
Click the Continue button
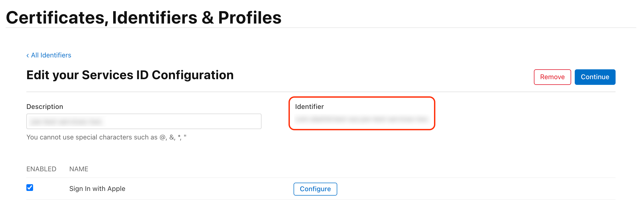pos(595,77)
